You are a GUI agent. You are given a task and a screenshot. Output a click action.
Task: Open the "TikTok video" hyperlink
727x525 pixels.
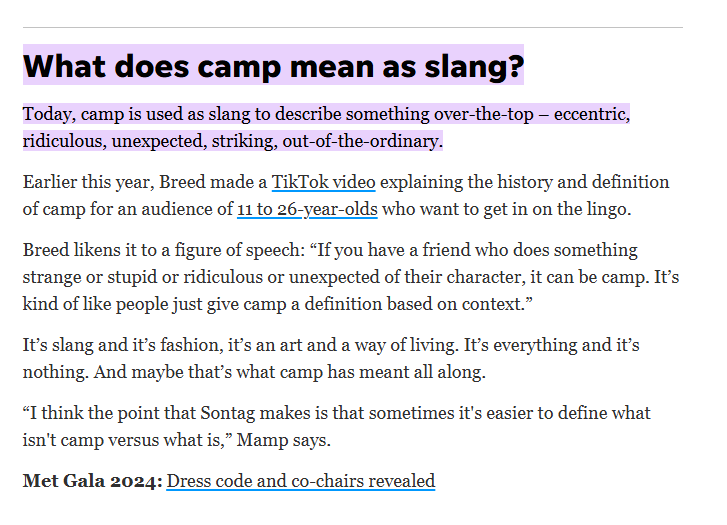coord(323,182)
